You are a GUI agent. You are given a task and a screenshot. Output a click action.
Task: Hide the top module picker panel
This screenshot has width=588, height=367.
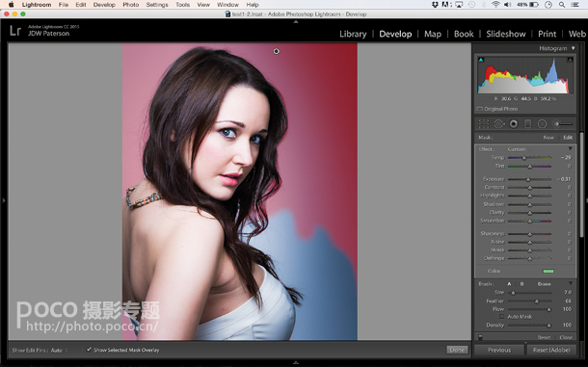296,22
